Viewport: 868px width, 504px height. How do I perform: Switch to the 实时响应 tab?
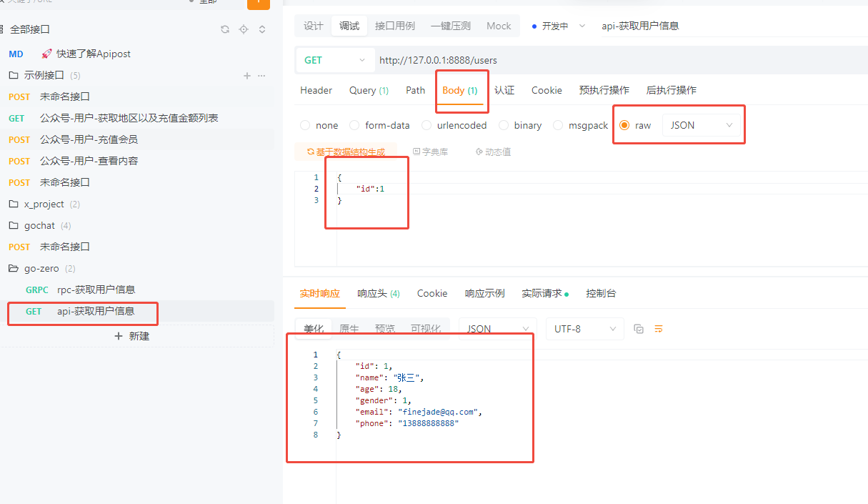320,293
